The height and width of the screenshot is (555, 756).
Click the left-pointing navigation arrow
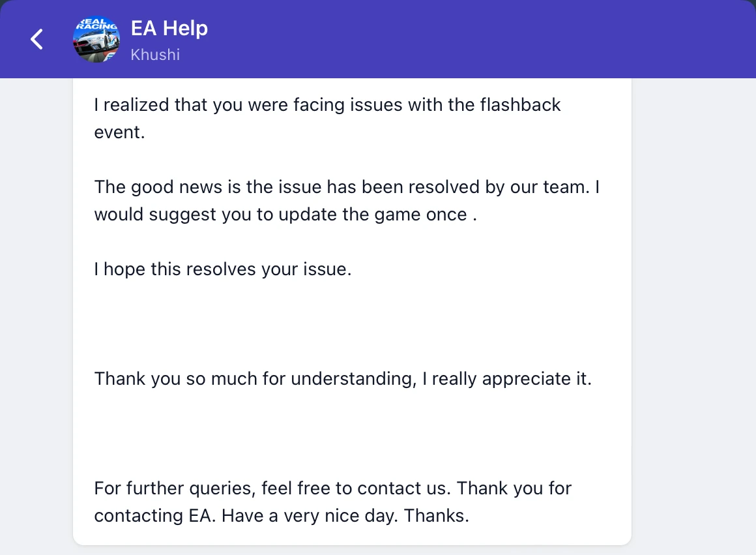(x=36, y=39)
